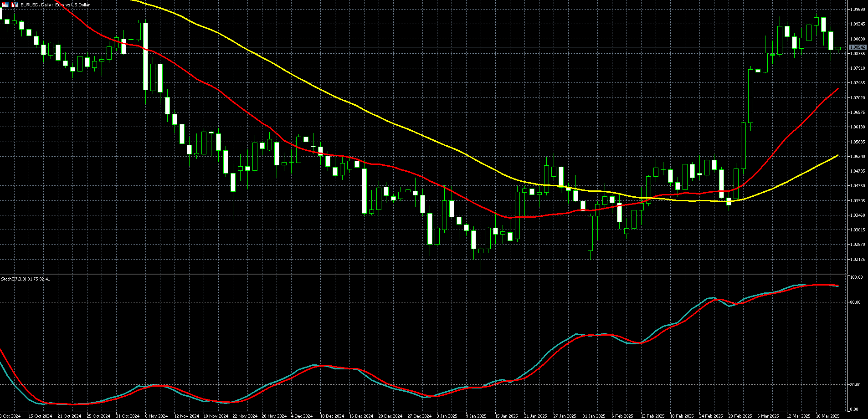Click the 1.09690 price scale label
The height and width of the screenshot is (419, 868).
click(x=858, y=10)
